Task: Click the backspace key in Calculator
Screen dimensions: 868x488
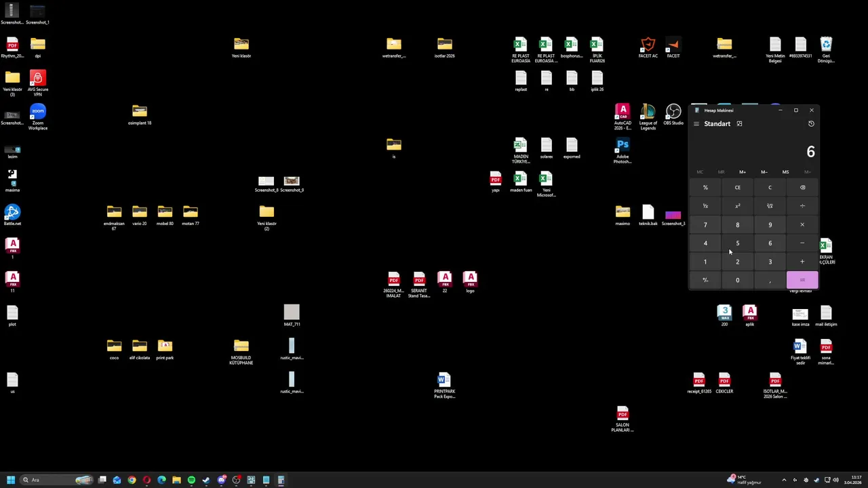Action: tap(802, 188)
